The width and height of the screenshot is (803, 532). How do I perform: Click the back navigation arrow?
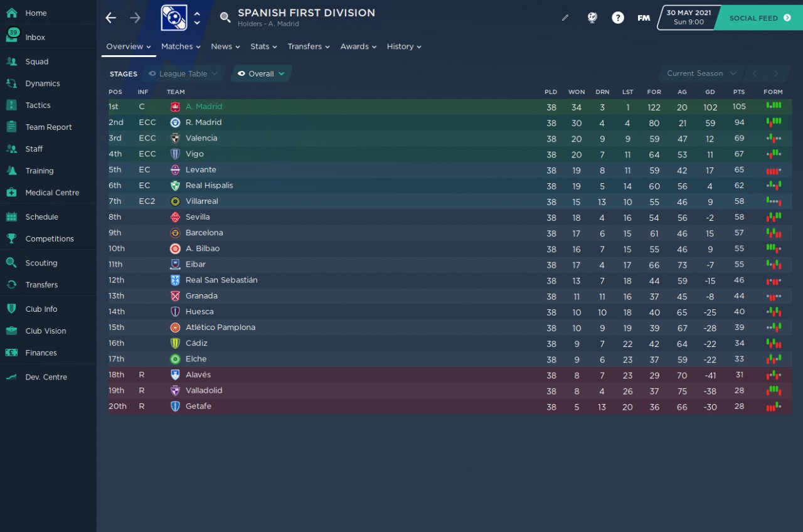pyautogui.click(x=111, y=18)
